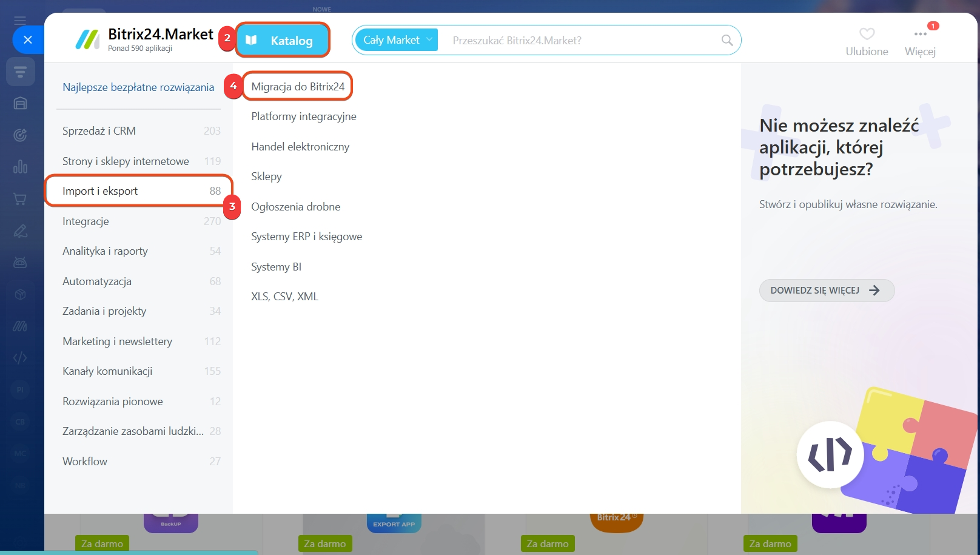Open XLS, CSV, XML subcategory
Image resolution: width=980 pixels, height=555 pixels.
pyautogui.click(x=284, y=297)
